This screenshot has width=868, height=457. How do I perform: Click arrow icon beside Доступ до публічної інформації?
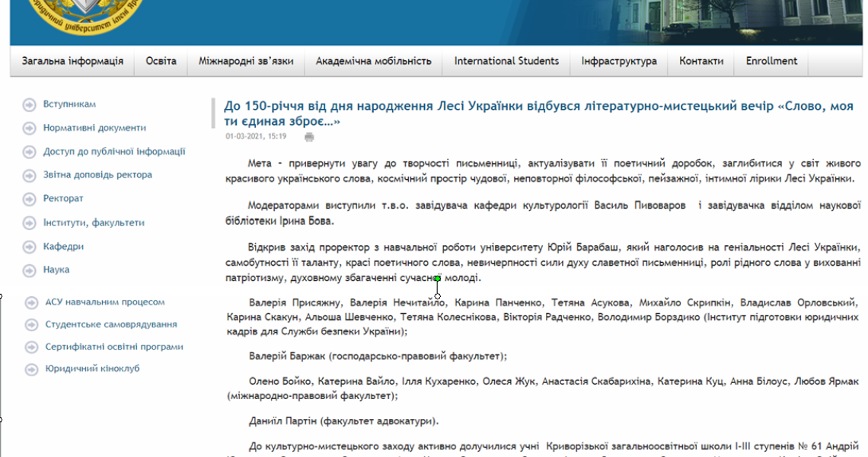tap(30, 152)
